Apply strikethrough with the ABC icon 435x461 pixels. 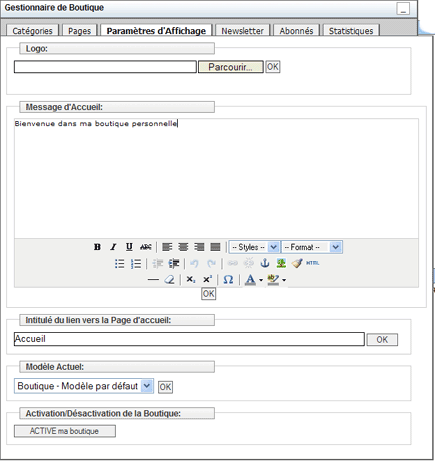pyautogui.click(x=145, y=247)
